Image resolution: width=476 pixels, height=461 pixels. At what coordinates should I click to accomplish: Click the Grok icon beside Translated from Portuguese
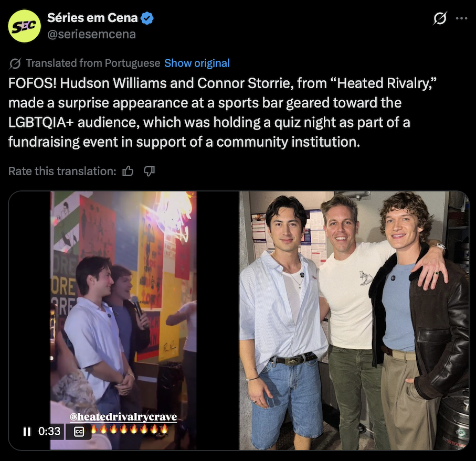[15, 63]
